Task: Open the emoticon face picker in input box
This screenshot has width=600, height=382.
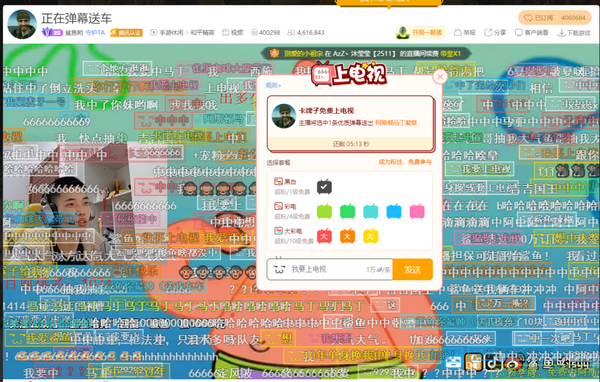Action: [x=279, y=269]
